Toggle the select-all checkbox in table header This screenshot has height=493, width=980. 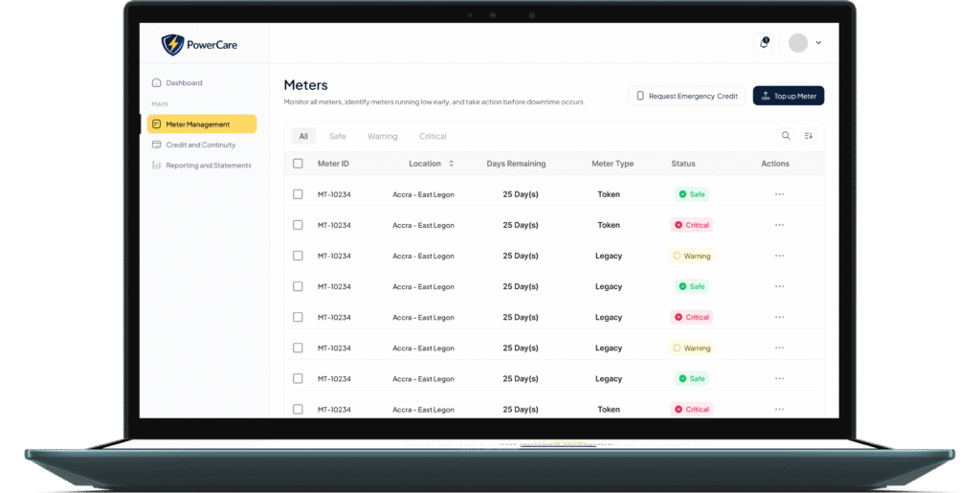coord(298,164)
